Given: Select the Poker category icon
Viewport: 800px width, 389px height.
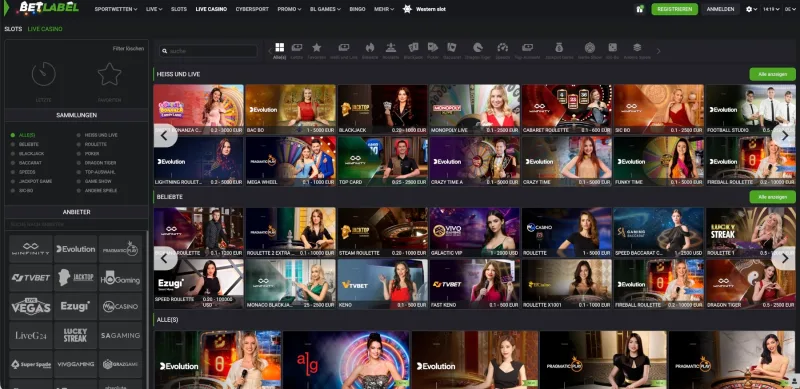Looking at the screenshot, I should point(433,47).
